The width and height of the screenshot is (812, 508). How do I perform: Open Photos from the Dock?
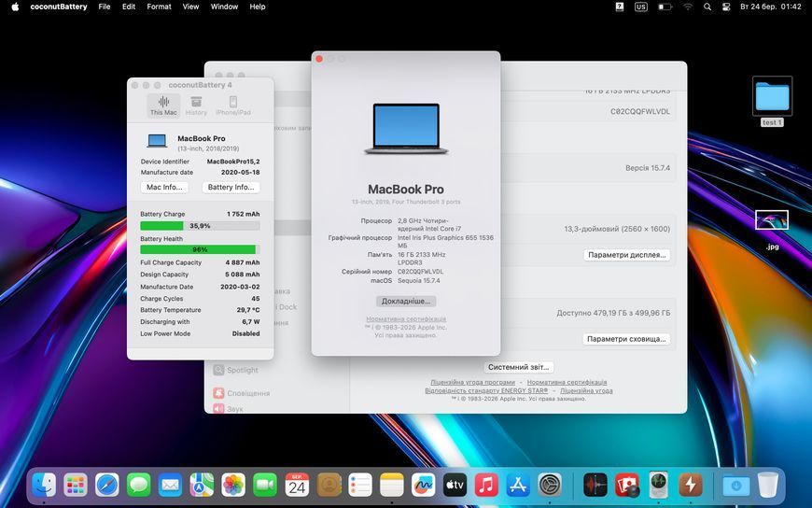click(x=233, y=486)
